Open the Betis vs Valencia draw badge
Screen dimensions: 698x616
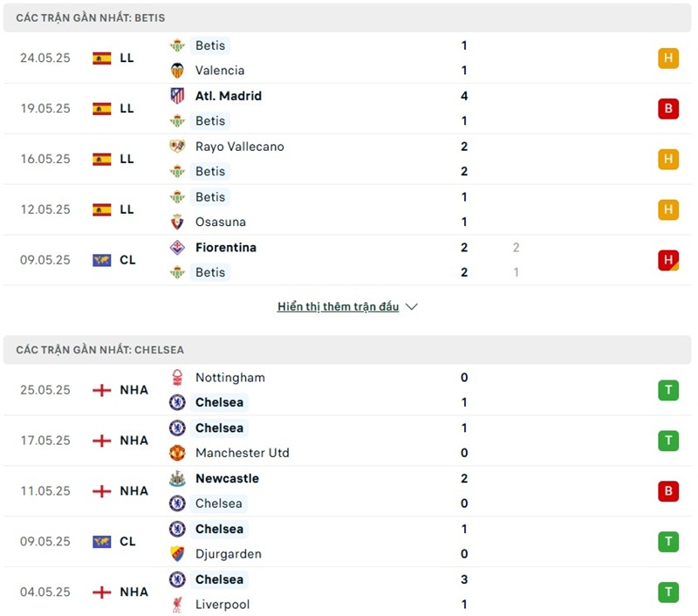point(668,58)
